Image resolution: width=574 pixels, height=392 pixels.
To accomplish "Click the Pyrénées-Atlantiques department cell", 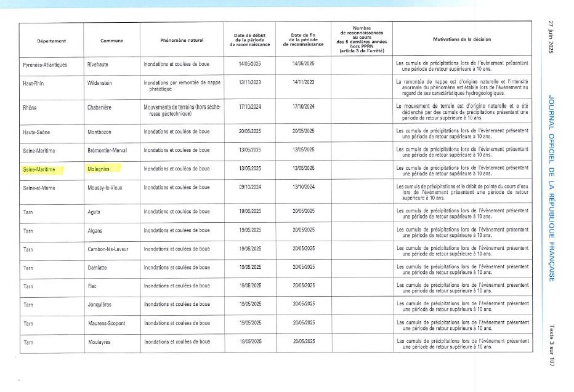I will pyautogui.click(x=45, y=64).
